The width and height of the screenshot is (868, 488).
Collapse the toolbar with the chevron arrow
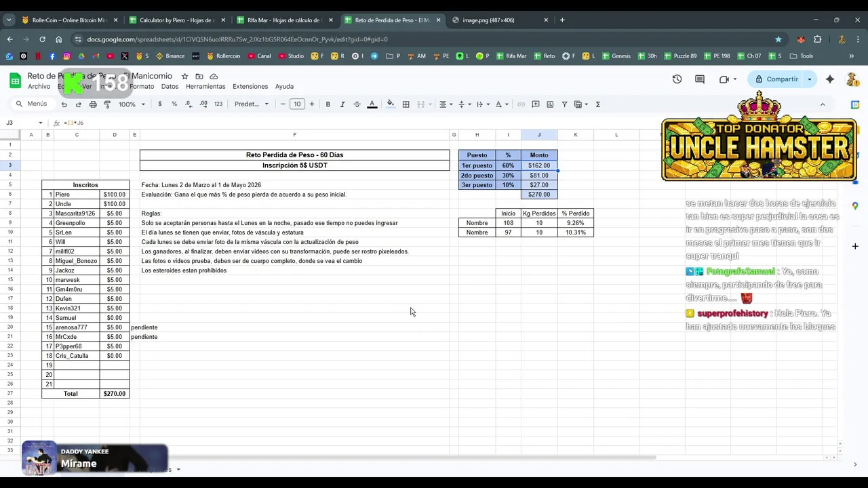[823, 104]
